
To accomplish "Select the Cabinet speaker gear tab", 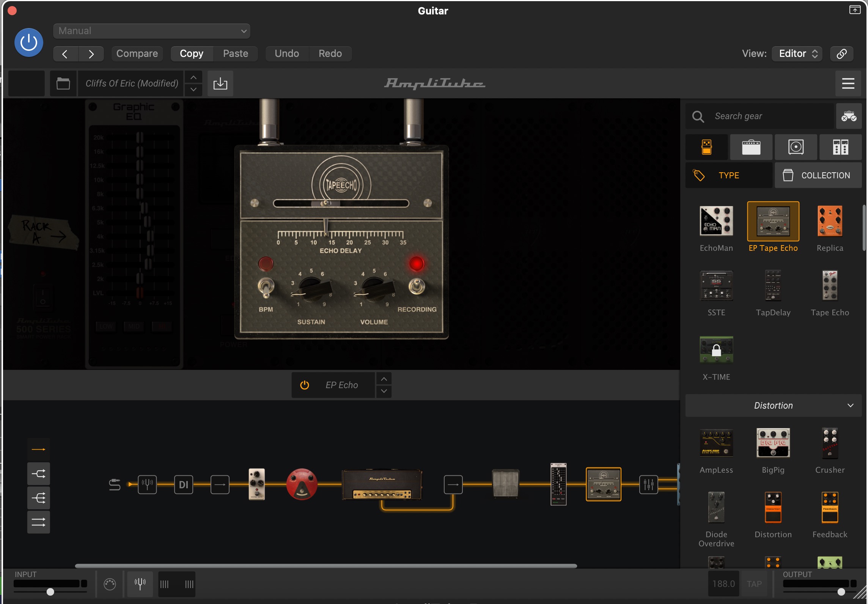I will point(796,147).
